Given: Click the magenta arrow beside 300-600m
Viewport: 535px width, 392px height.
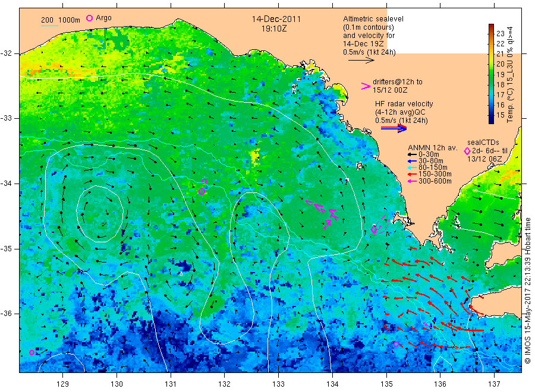Looking at the screenshot, I should (x=412, y=181).
